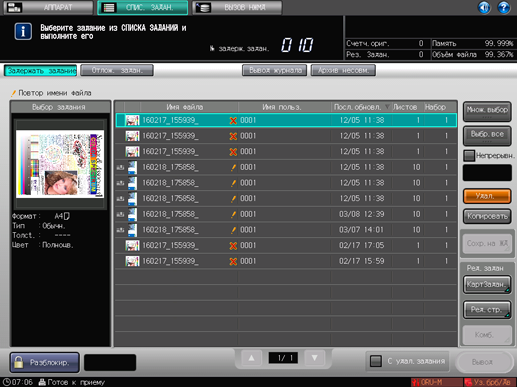
Task: Click the 1/1 page indicator
Action: (x=283, y=358)
